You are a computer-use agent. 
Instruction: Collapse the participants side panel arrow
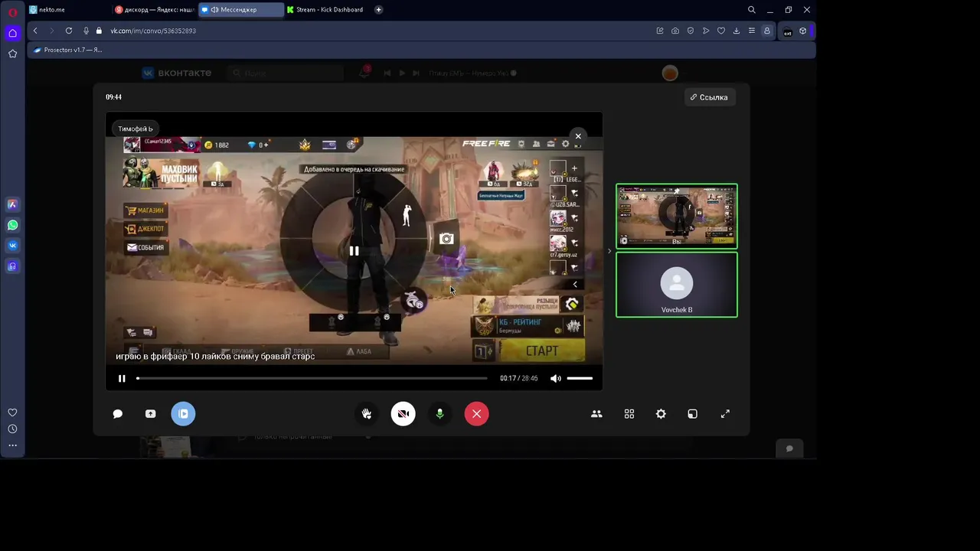click(x=609, y=251)
